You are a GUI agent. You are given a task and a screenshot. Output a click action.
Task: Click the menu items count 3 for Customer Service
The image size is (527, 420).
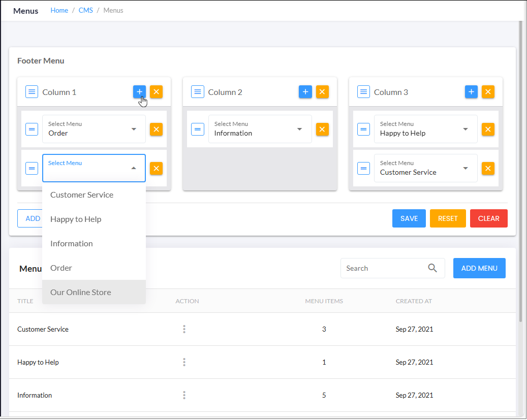coord(324,329)
